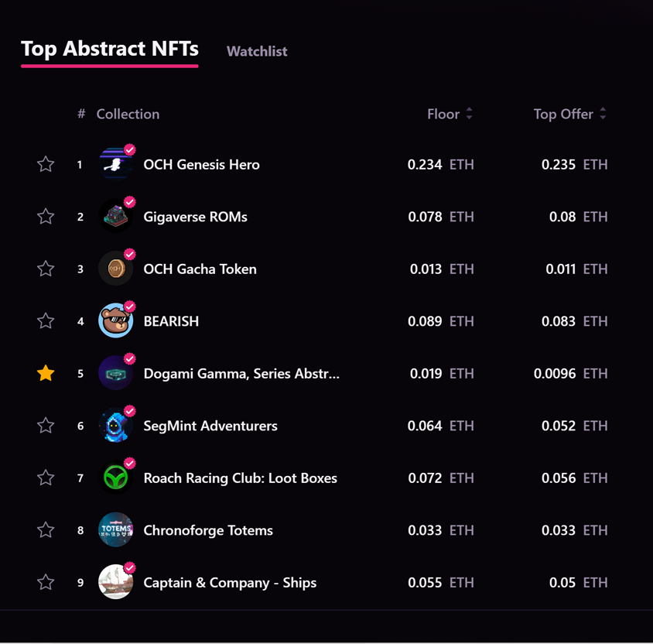Viewport: 653px width, 644px height.
Task: Click verified badge on OCH Gacha Token
Action: click(x=130, y=254)
